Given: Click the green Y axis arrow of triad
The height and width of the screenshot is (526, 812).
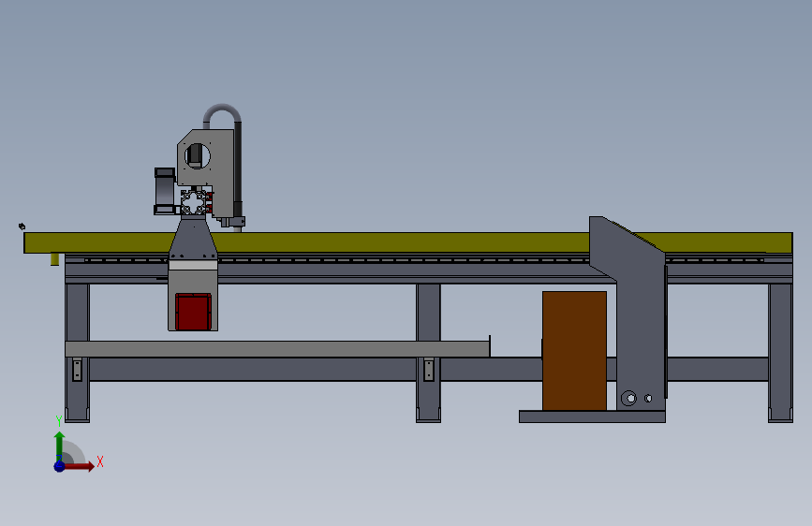Looking at the screenshot, I should pyautogui.click(x=60, y=446).
